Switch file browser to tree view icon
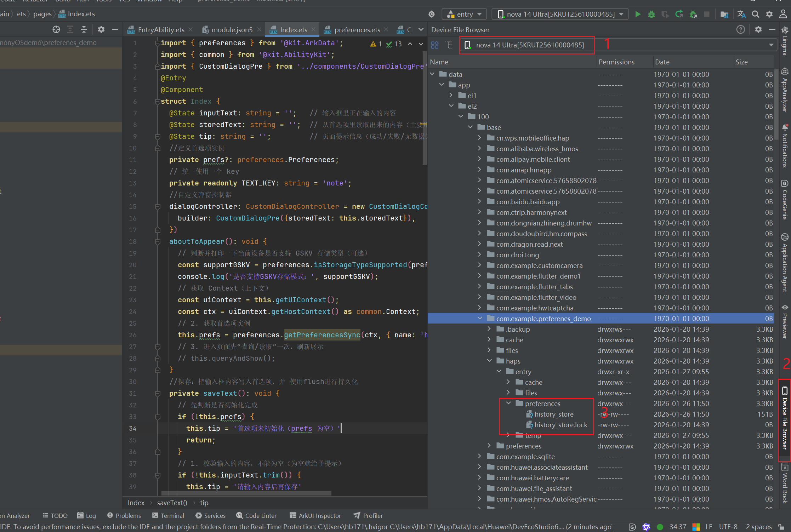Viewport: 791px width, 532px height. point(449,45)
